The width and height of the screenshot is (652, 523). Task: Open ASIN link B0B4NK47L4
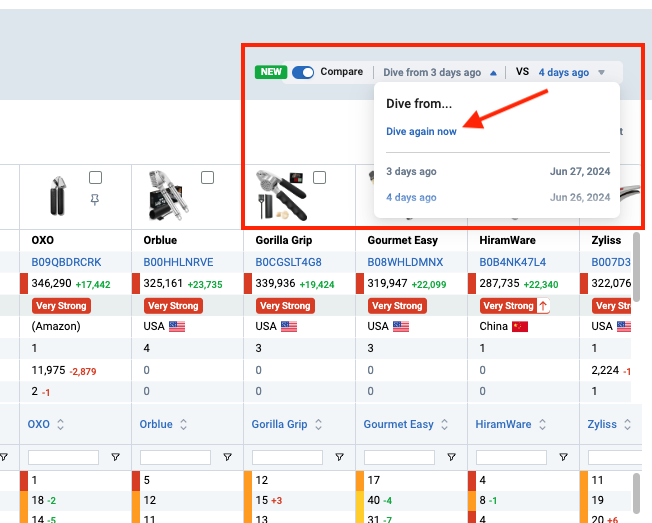[x=512, y=262]
